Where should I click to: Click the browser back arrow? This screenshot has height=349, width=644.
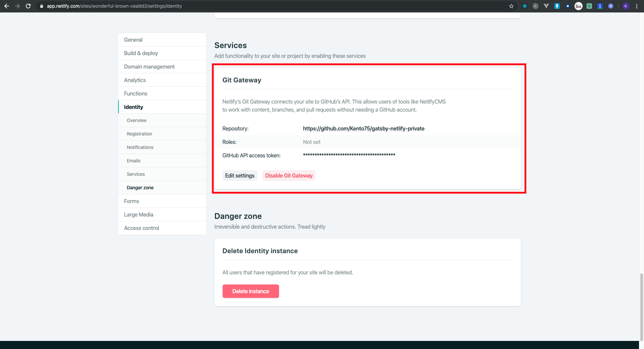pos(7,6)
